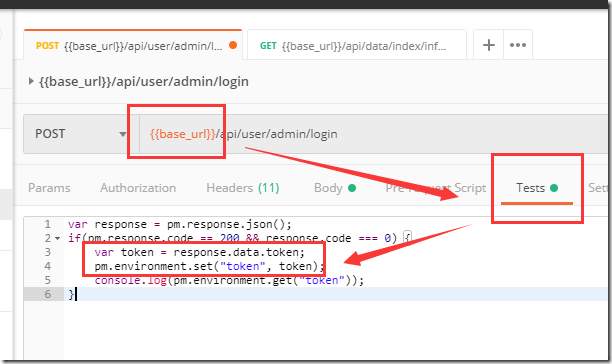Image resolution: width=612 pixels, height=364 pixels.
Task: Open the Authorization tab
Action: 138,188
